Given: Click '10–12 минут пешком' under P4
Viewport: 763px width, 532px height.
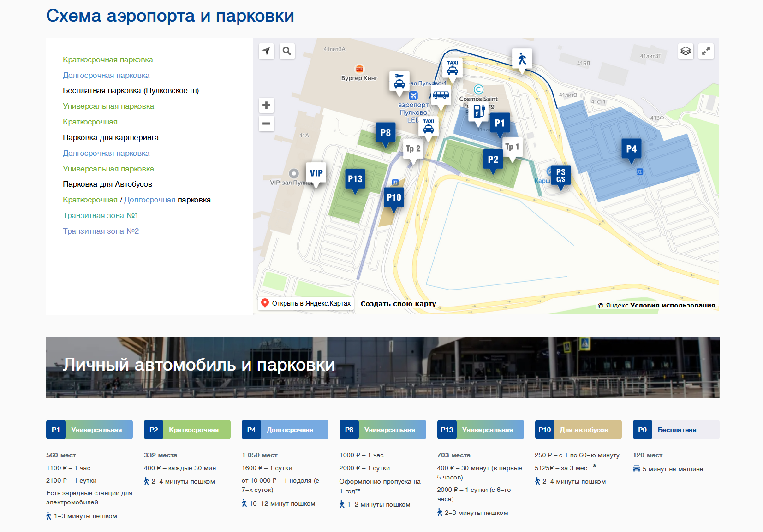Looking at the screenshot, I should pyautogui.click(x=282, y=503).
